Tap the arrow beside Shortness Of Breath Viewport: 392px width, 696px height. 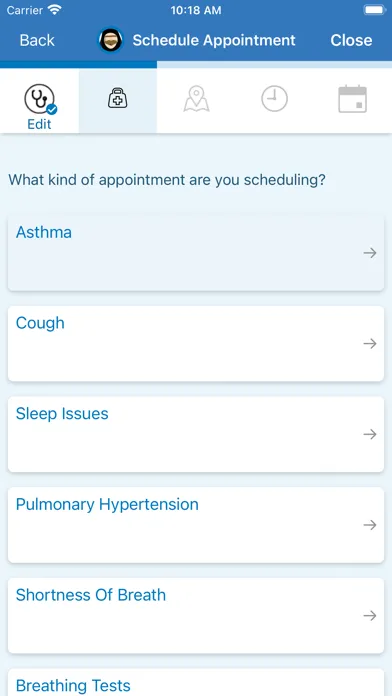[x=370, y=616]
